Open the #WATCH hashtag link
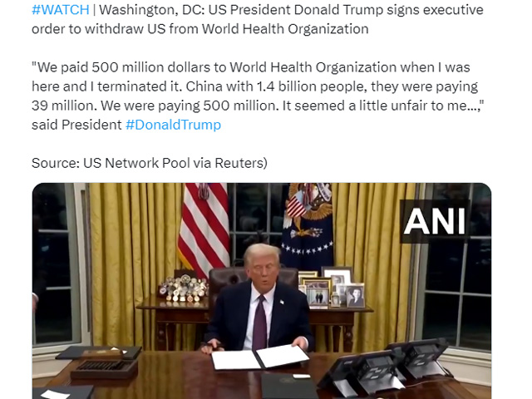 coord(61,10)
